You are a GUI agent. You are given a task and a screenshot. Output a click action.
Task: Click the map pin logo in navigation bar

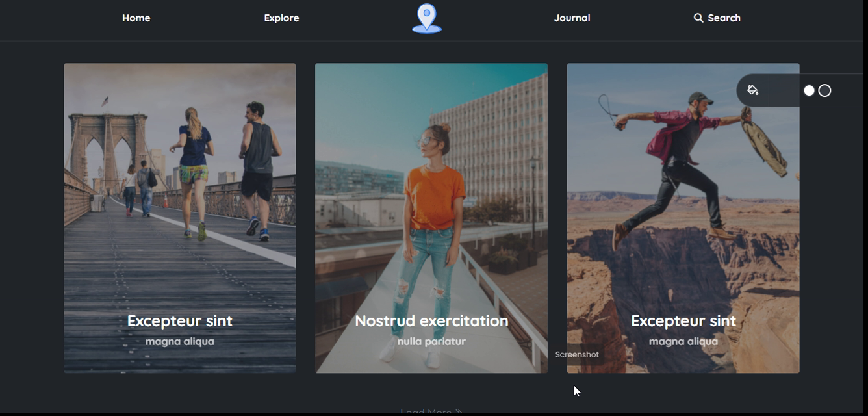point(427,18)
